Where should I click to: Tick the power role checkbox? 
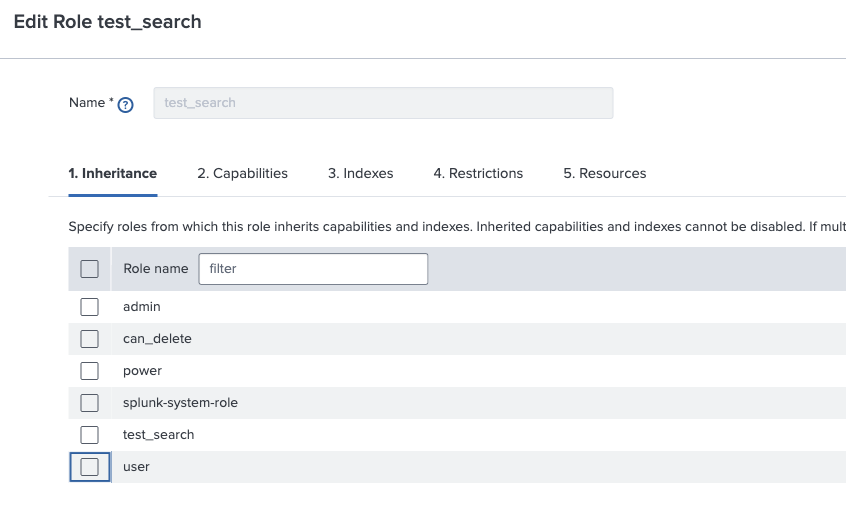pyautogui.click(x=90, y=371)
